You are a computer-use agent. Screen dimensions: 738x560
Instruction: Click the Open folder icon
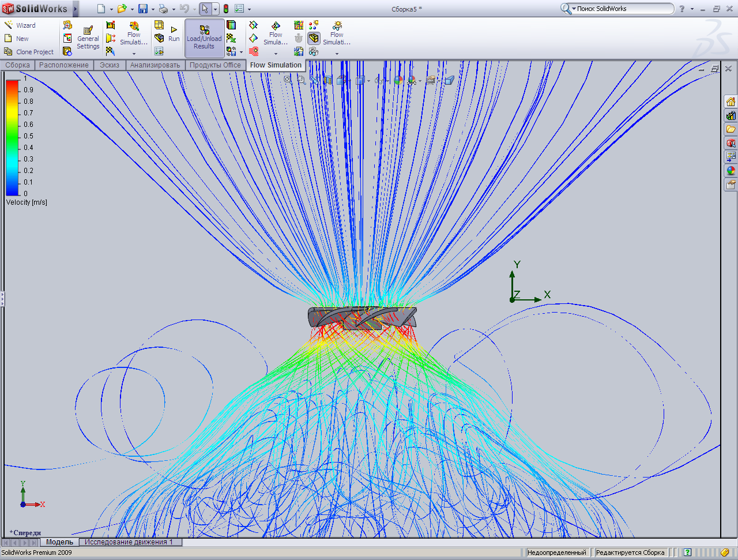pyautogui.click(x=122, y=9)
